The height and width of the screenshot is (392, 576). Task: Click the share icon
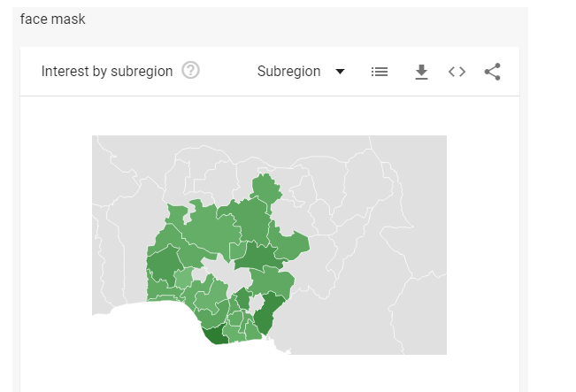493,72
